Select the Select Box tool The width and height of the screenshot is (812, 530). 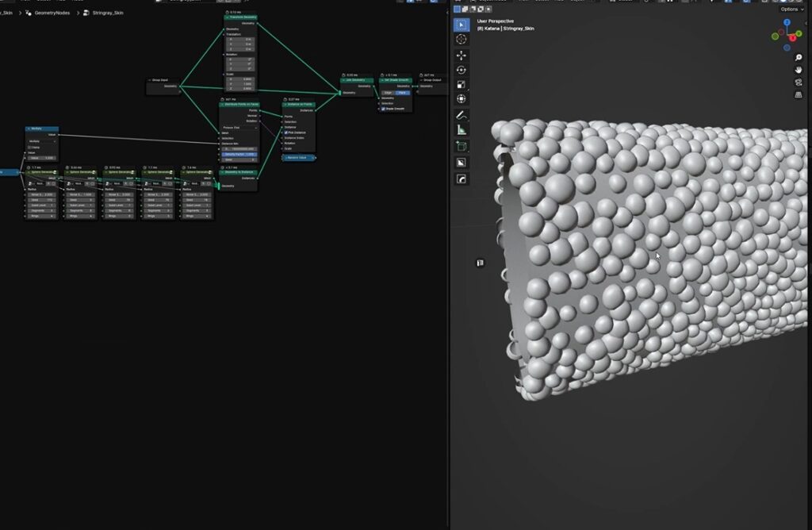(462, 25)
